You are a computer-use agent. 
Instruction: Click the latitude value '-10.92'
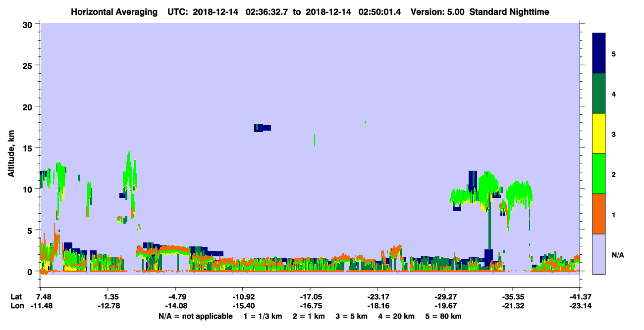coord(243,297)
